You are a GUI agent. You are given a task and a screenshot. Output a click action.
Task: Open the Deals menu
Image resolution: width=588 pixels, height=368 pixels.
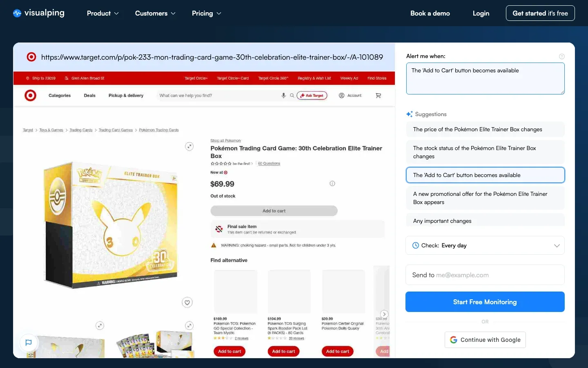[x=89, y=96]
